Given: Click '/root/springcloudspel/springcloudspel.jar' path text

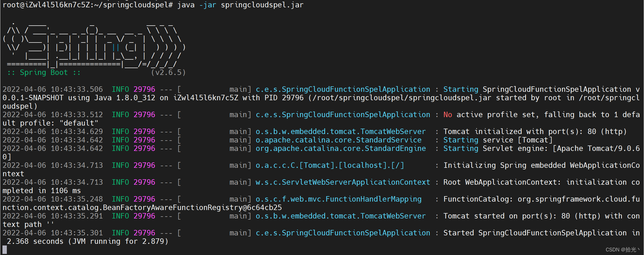Looking at the screenshot, I should [x=402, y=98].
